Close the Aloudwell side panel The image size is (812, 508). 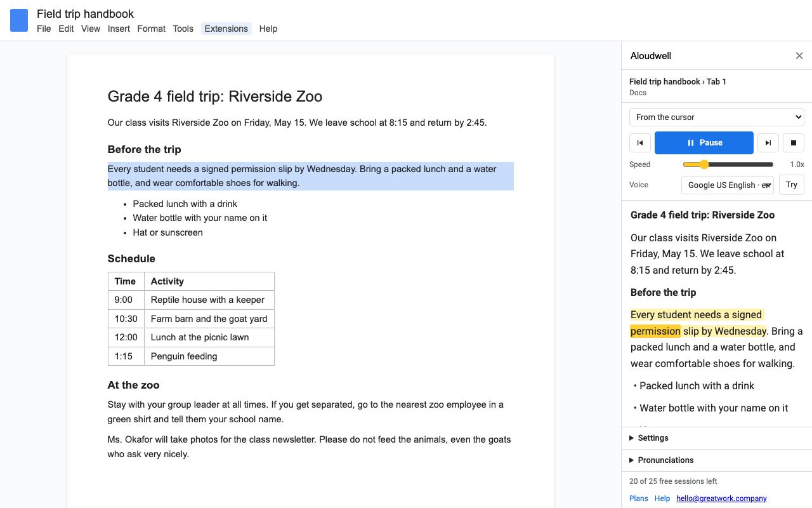(799, 56)
